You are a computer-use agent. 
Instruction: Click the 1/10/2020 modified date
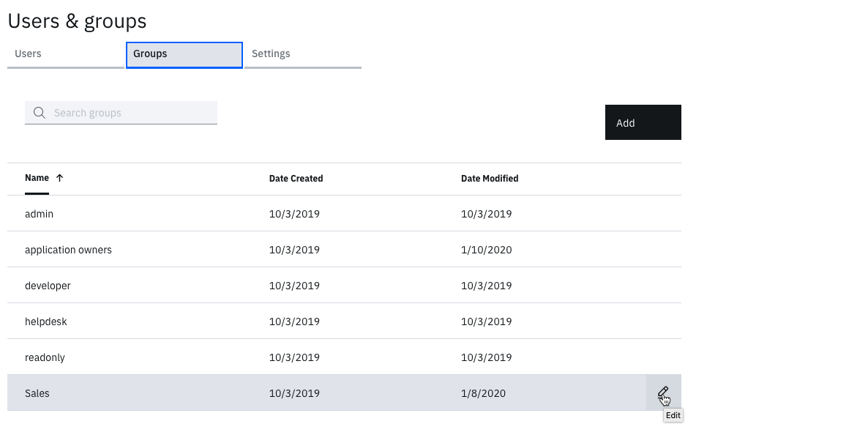[x=487, y=250]
